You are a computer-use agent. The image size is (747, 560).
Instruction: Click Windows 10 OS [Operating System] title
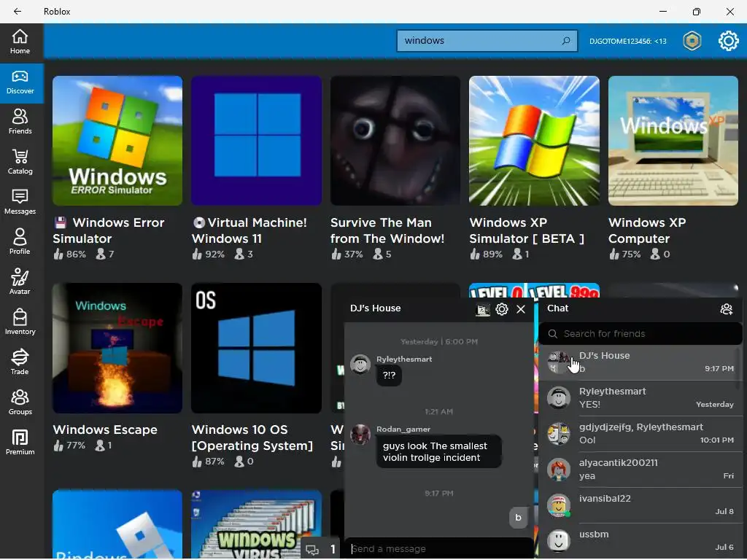point(252,438)
